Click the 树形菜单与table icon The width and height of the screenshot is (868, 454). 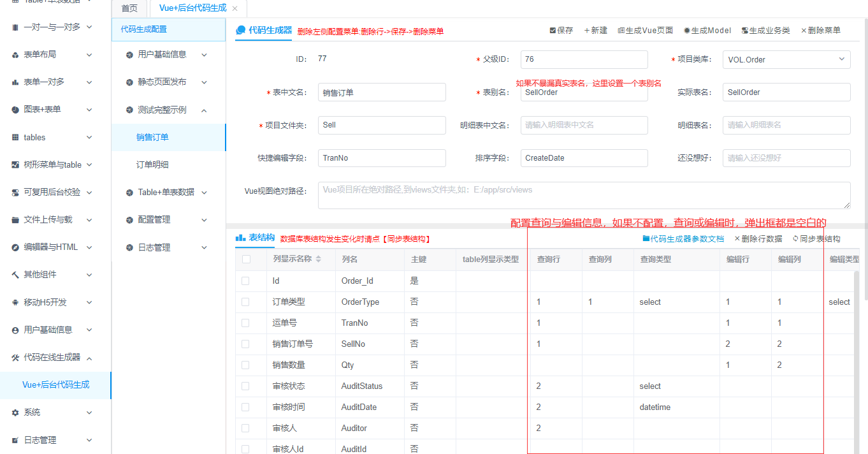click(x=15, y=165)
